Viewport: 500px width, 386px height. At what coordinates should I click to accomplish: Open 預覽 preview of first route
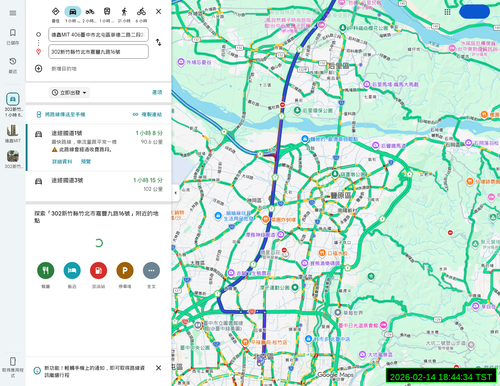[x=86, y=162]
